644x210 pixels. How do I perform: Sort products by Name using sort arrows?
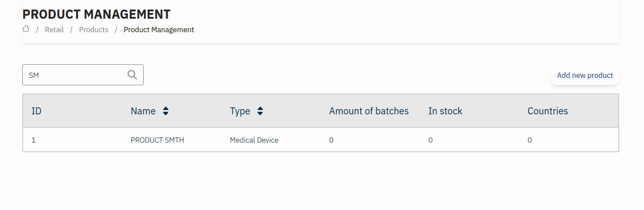point(165,111)
